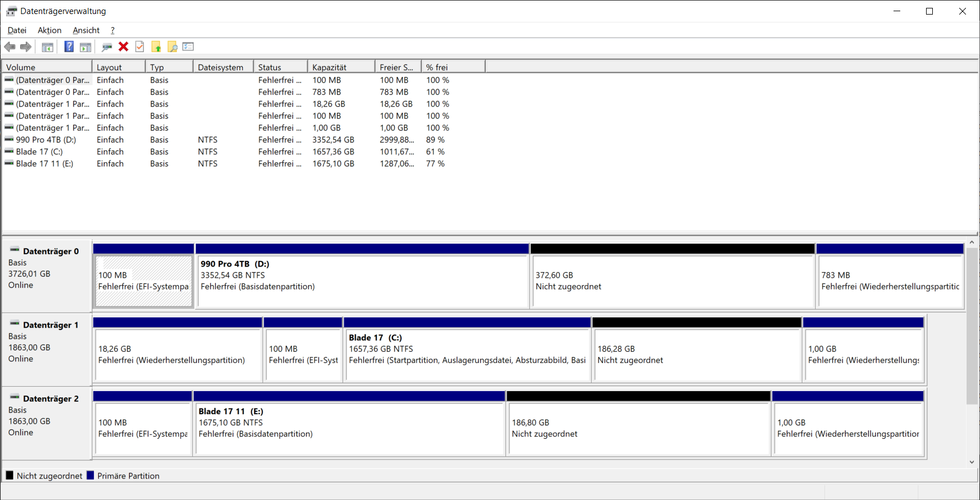The width and height of the screenshot is (980, 500).
Task: Click the 3352,54 GB capacity cell
Action: pyautogui.click(x=334, y=140)
